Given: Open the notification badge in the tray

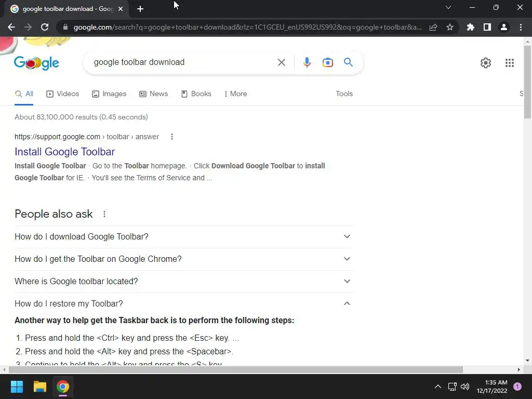Looking at the screenshot, I should point(517,387).
